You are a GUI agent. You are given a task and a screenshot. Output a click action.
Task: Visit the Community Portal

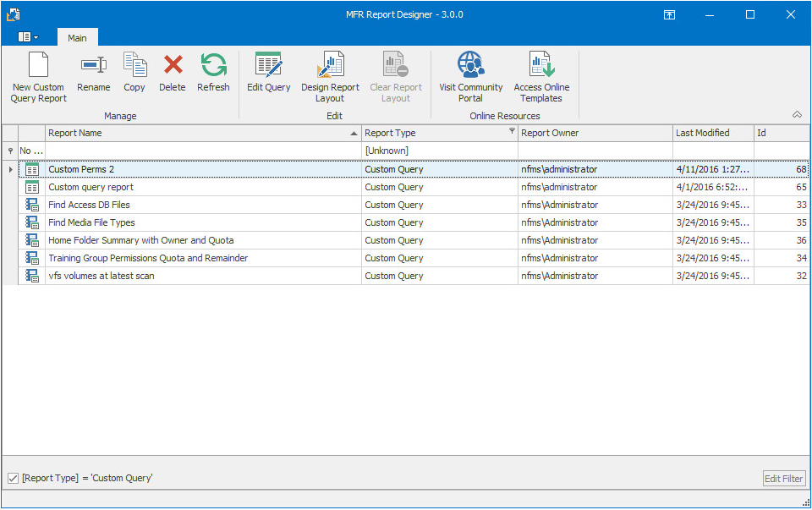(x=470, y=74)
